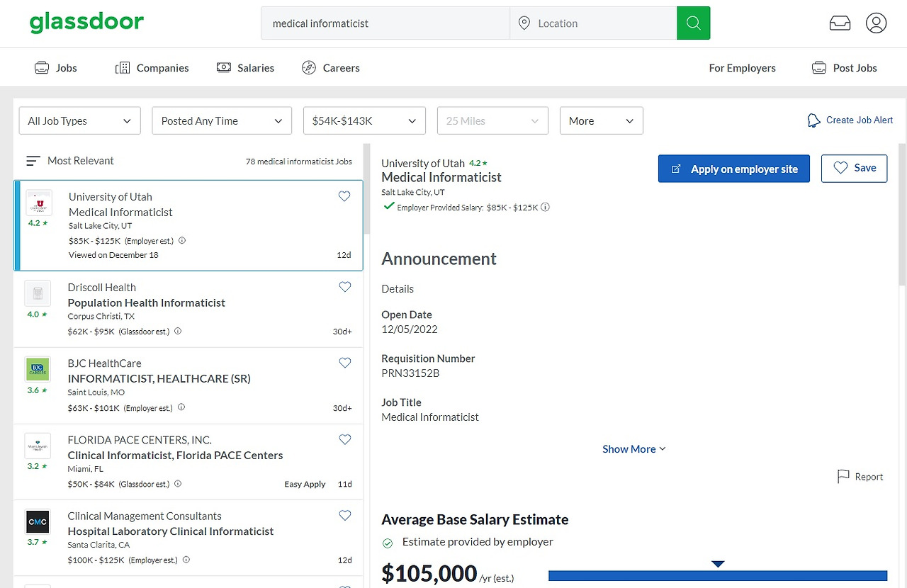The height and width of the screenshot is (588, 907).
Task: Click the University of Utah logo thumbnail
Action: (x=39, y=203)
